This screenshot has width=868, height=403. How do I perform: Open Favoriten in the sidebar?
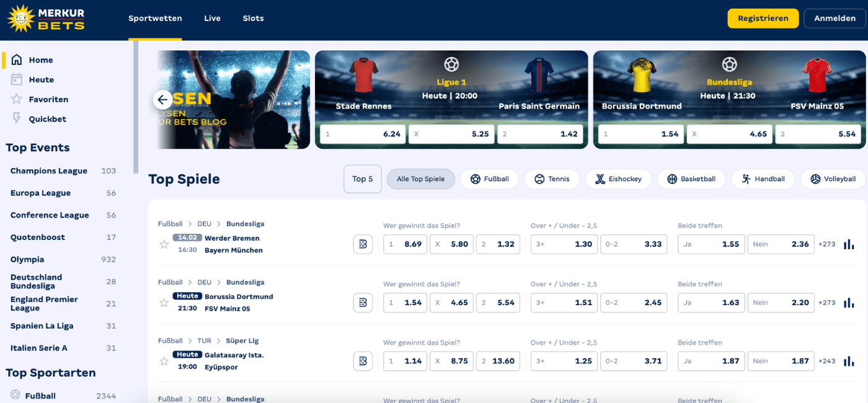[x=48, y=99]
